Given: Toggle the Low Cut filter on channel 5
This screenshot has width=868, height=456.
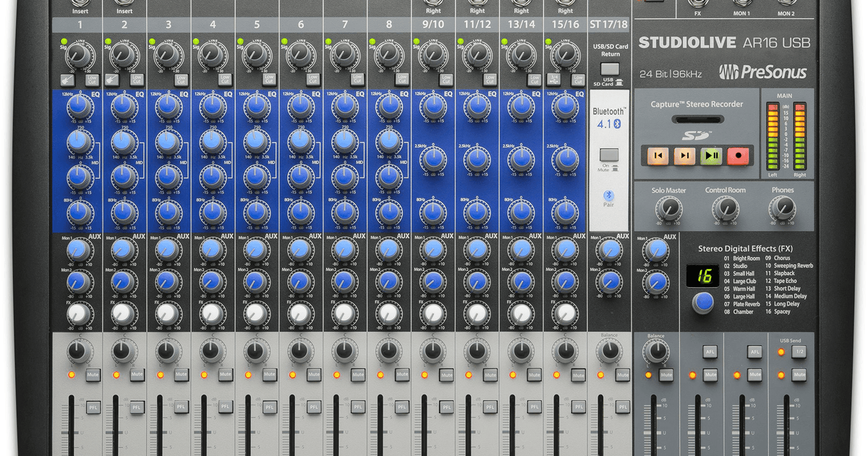Looking at the screenshot, I should pyautogui.click(x=269, y=80).
